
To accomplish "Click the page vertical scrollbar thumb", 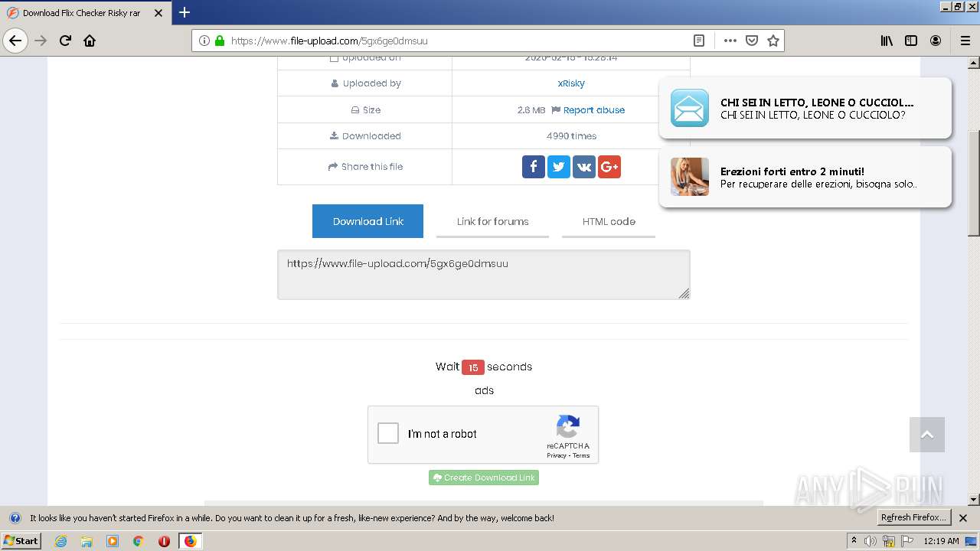I will (974, 184).
